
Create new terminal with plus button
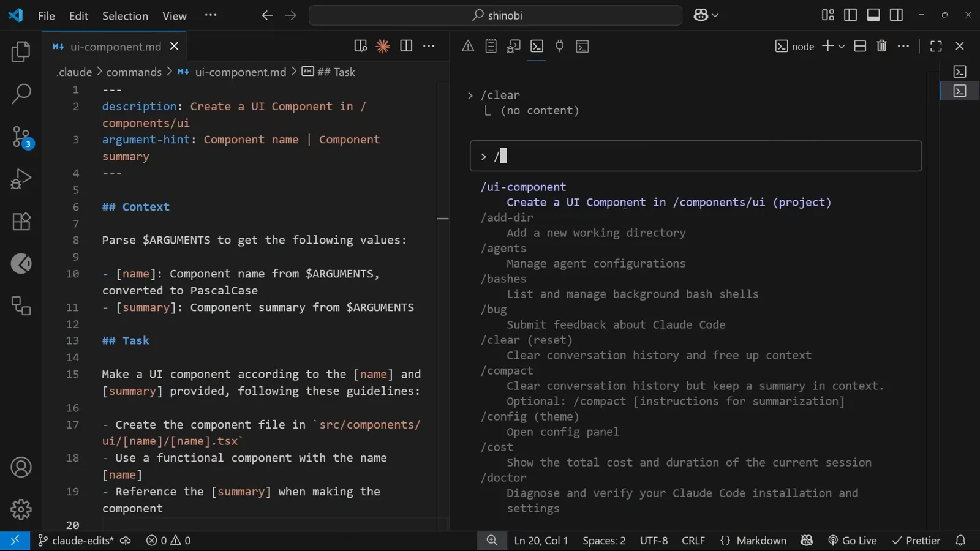[827, 47]
